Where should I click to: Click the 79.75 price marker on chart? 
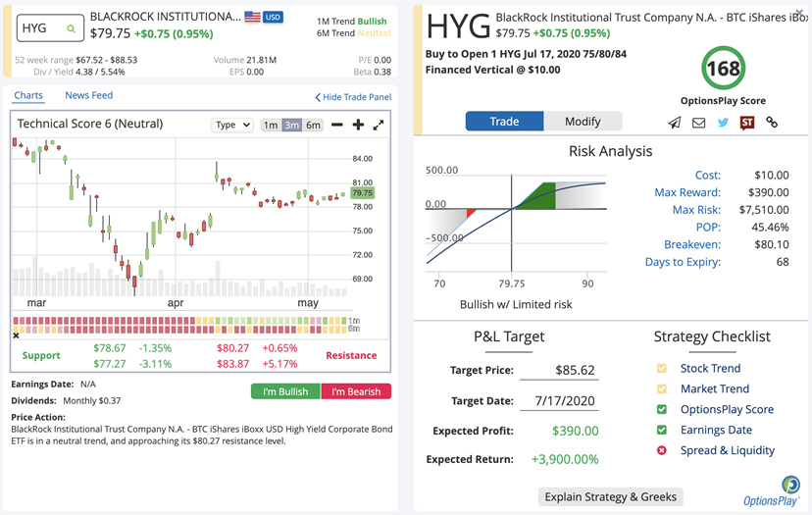[x=362, y=192]
